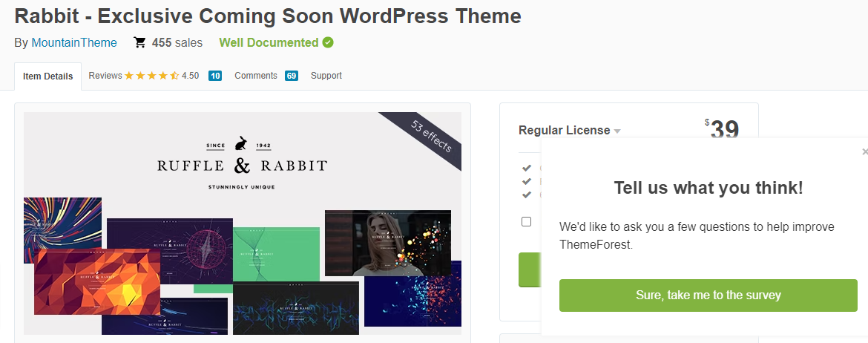Go to the Comments tab
The width and height of the screenshot is (868, 343).
pyautogui.click(x=256, y=76)
